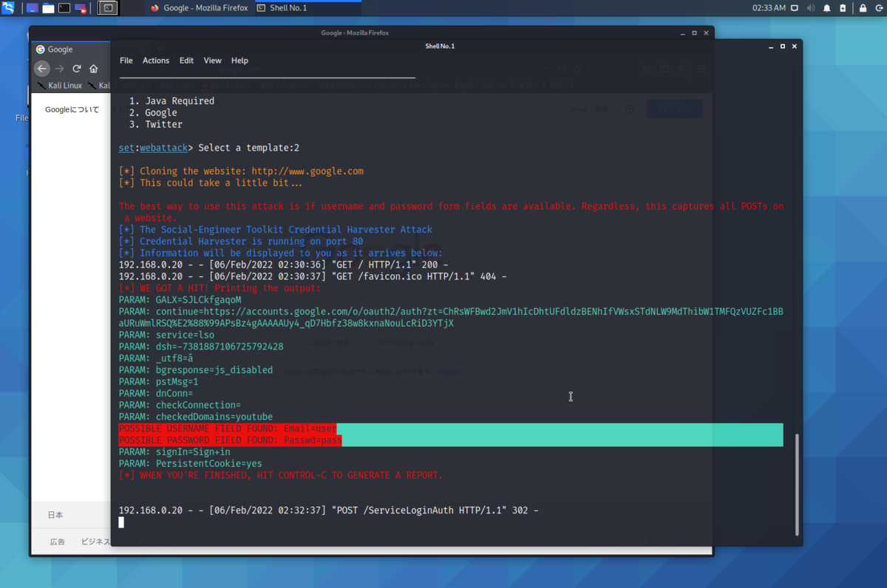Click the '1. Java Required' template line
Viewport: 887px width, 588px height.
(171, 101)
